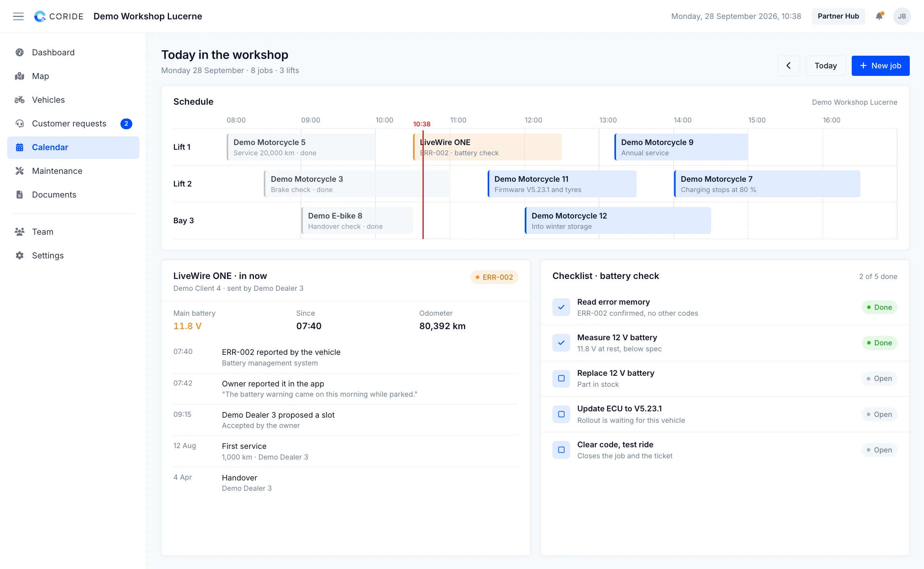
Task: Uncheck the Read error memory checkbox
Action: coord(561,307)
